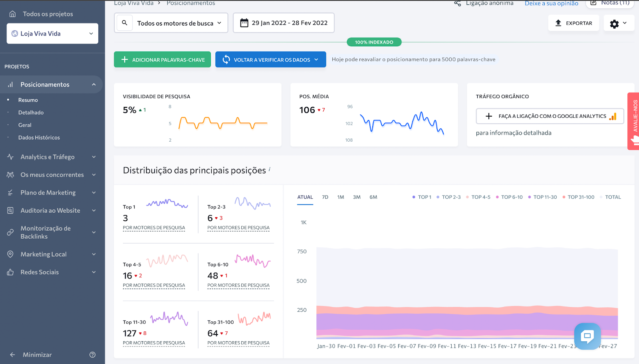The image size is (639, 364).
Task: Click POR MOTORES DE PESQUISA under Top 11-30
Action: coord(154,343)
